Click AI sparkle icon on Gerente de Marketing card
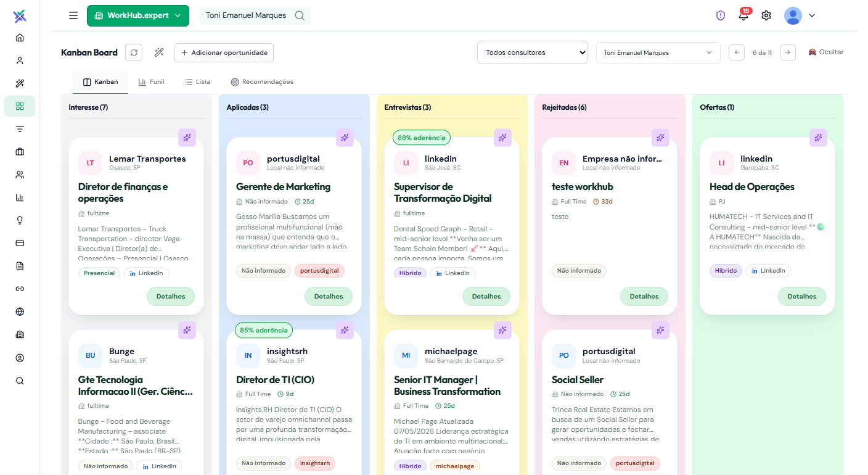This screenshot has height=475, width=868. (x=345, y=138)
